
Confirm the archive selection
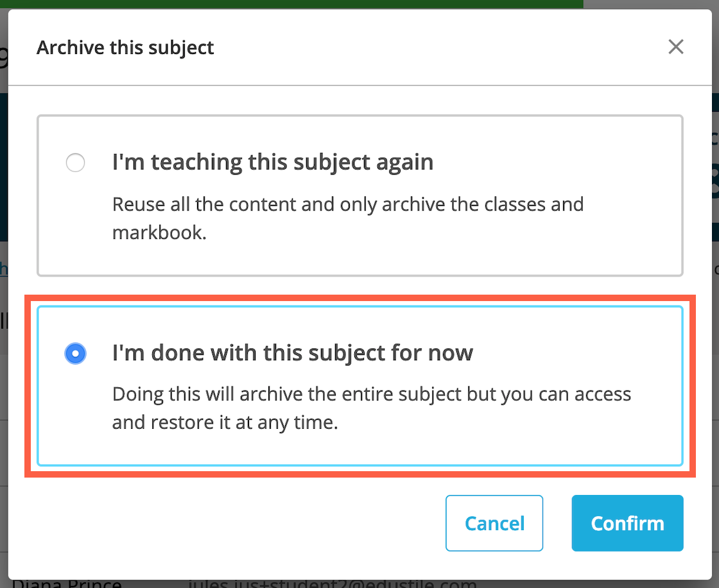627,523
